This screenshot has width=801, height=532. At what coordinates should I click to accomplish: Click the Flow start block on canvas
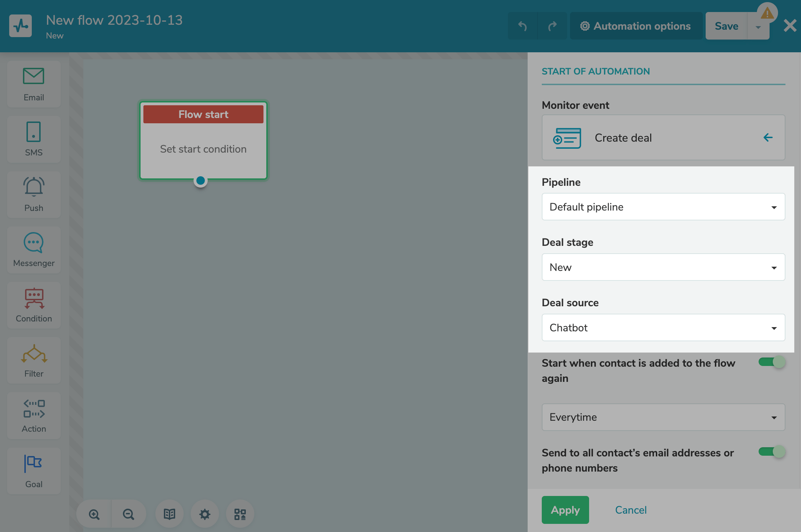pos(203,141)
